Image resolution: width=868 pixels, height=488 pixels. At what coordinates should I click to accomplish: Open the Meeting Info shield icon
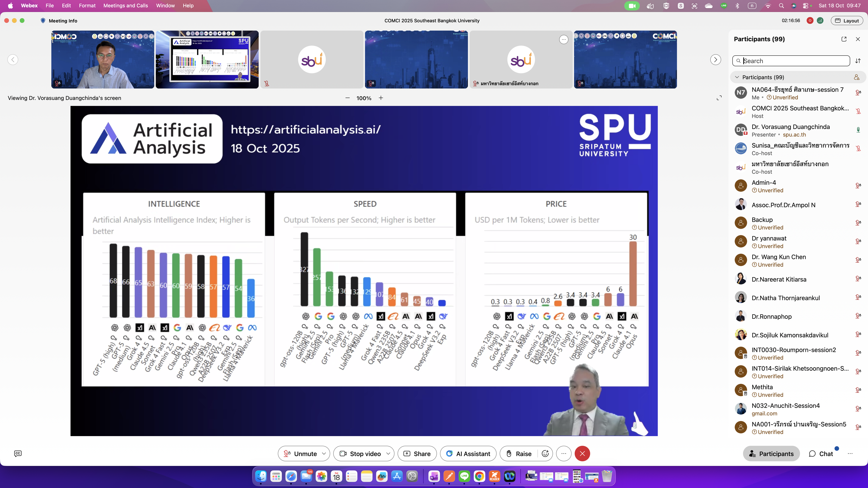tap(43, 21)
